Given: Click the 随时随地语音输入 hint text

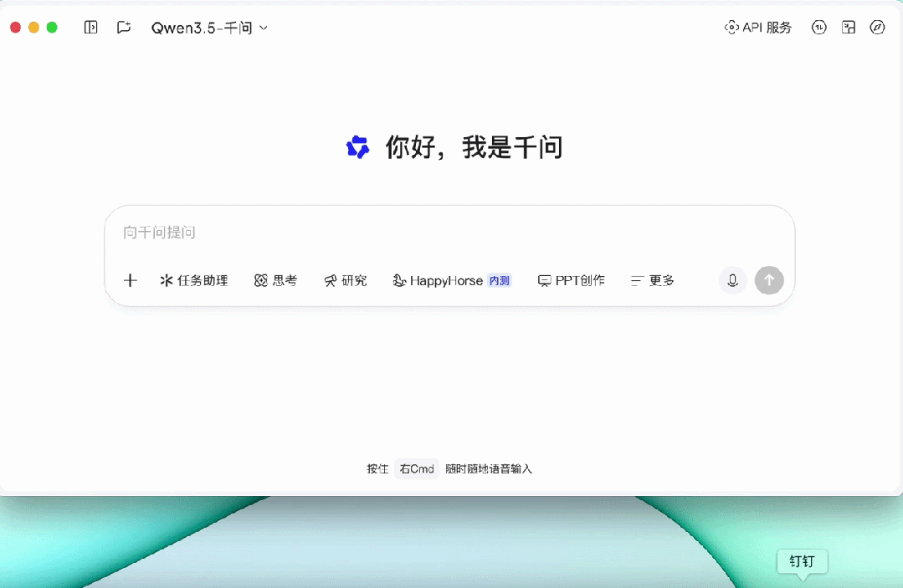Looking at the screenshot, I should coord(489,469).
